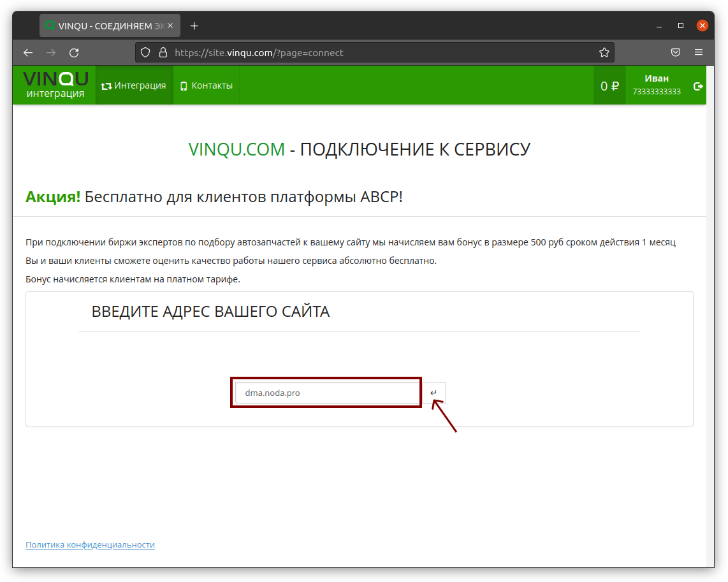
Task: Select the VINQU - СОЕДИНЯЕМ browser tab
Action: 110,26
